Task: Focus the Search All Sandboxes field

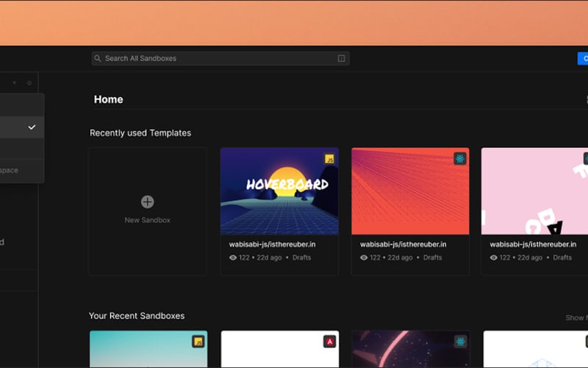Action: pos(220,59)
